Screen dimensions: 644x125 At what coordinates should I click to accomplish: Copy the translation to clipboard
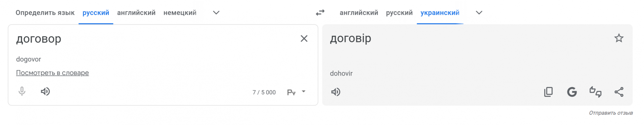548,92
